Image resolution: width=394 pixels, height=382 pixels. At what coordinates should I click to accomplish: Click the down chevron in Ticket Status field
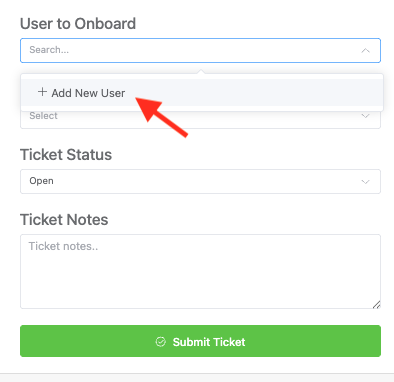[366, 182]
